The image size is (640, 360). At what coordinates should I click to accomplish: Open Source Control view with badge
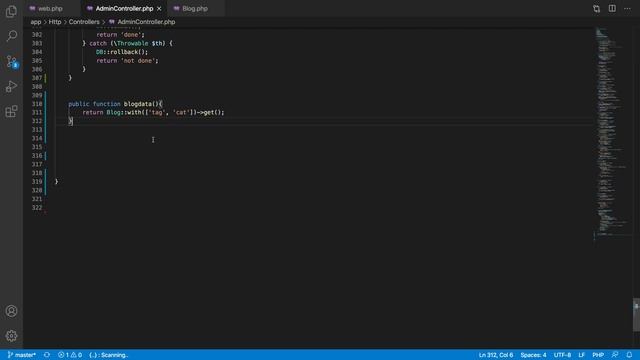pos(12,62)
